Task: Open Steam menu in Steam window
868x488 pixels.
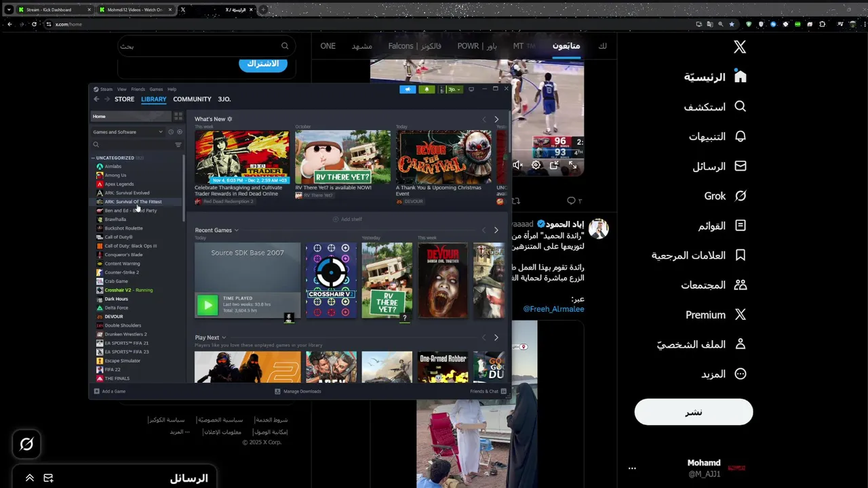Action: point(107,89)
